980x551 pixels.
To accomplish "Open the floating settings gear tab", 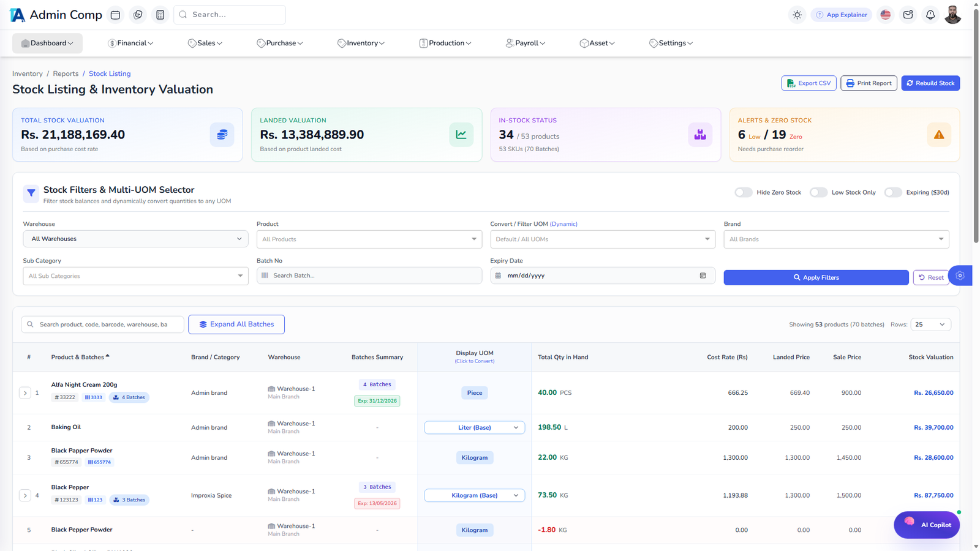I will pyautogui.click(x=960, y=275).
